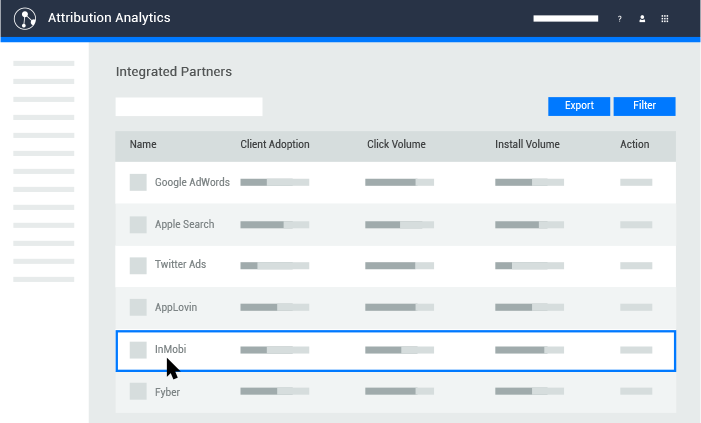Sort by Click Volume column header
This screenshot has width=701, height=423.
396,144
